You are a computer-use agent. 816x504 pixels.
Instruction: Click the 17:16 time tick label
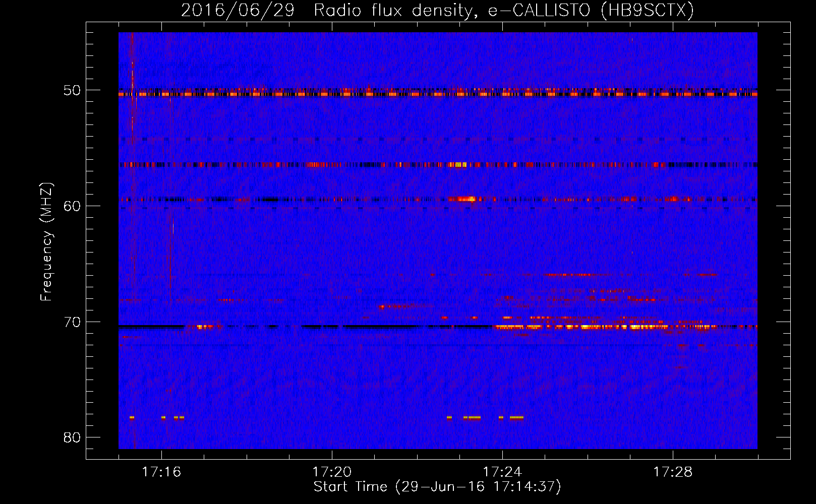[161, 472]
